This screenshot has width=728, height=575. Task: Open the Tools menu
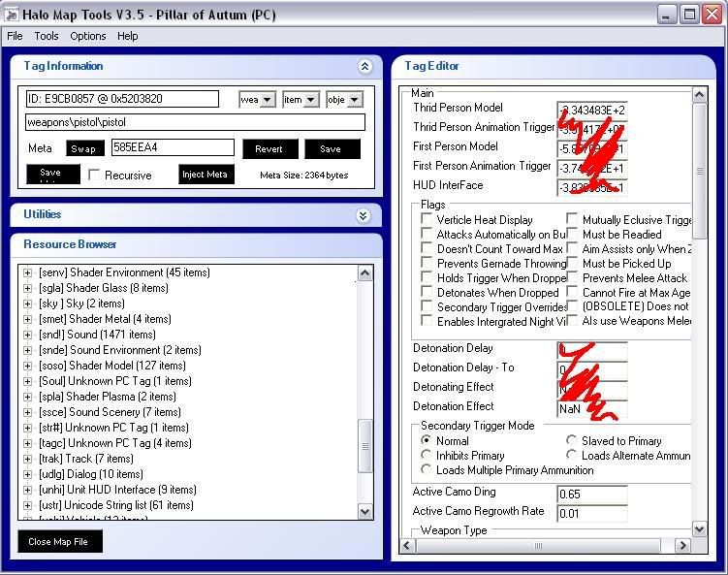[x=47, y=36]
